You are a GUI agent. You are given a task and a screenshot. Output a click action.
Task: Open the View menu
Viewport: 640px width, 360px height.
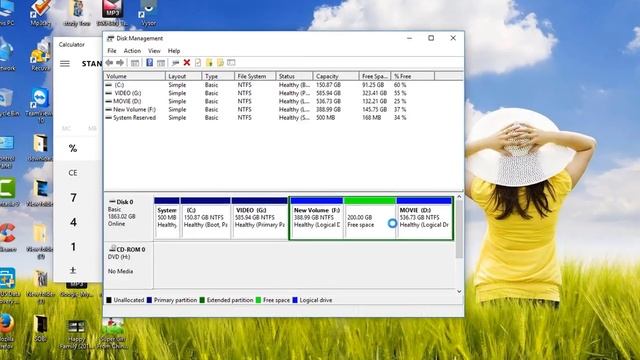point(154,51)
